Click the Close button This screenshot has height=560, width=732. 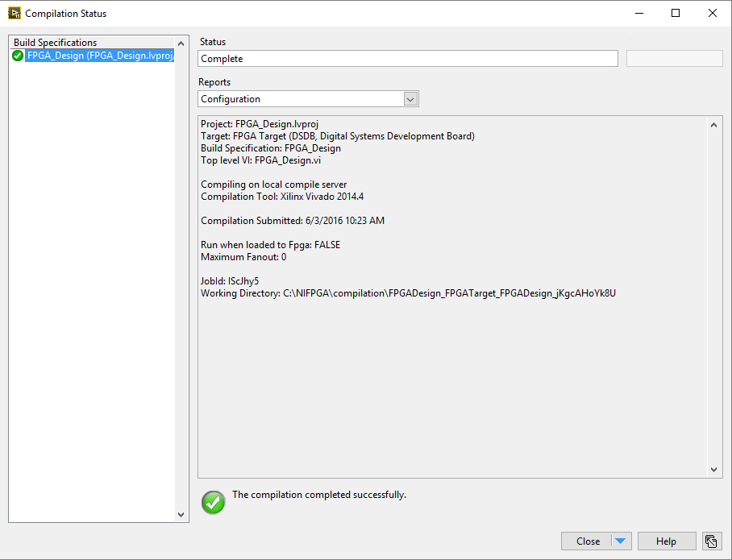[588, 541]
